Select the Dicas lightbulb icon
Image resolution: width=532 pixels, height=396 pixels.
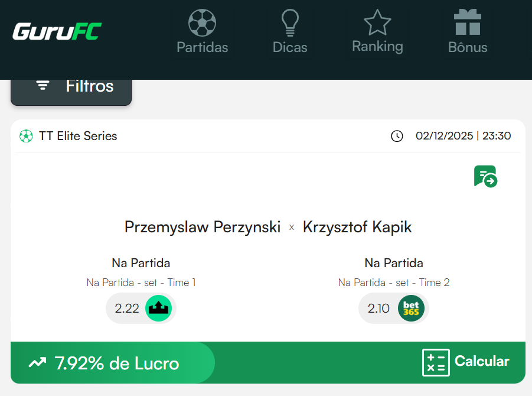(x=289, y=24)
